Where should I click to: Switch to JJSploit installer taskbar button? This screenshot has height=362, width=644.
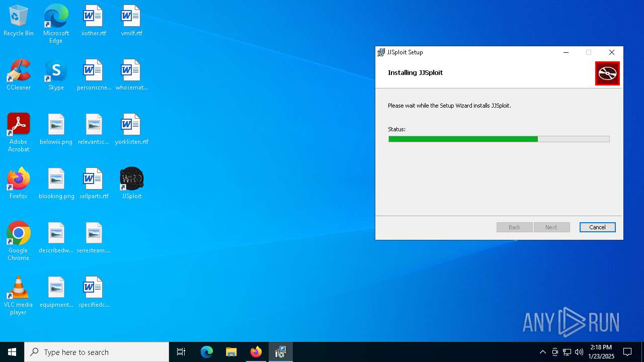click(281, 352)
